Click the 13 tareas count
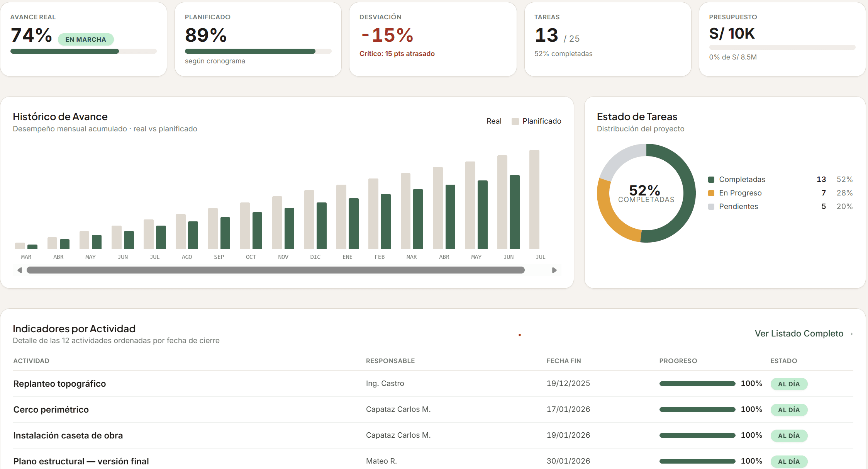This screenshot has width=868, height=469. click(546, 35)
